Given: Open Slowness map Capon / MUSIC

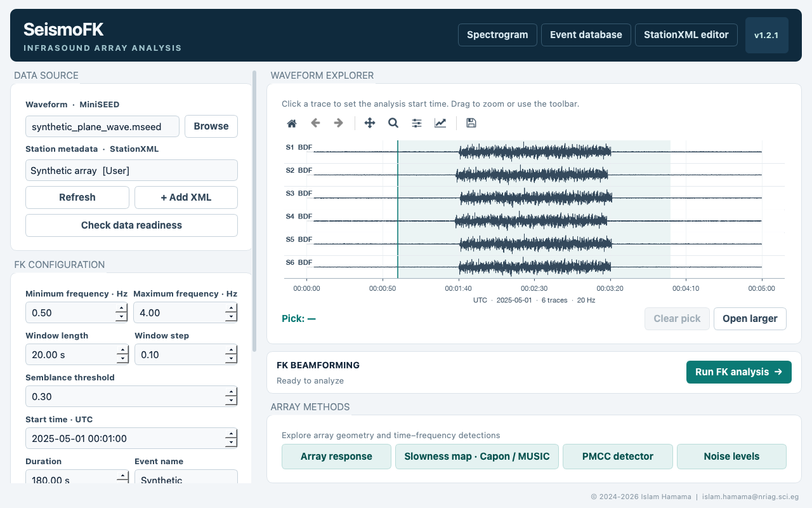Looking at the screenshot, I should coord(477,457).
